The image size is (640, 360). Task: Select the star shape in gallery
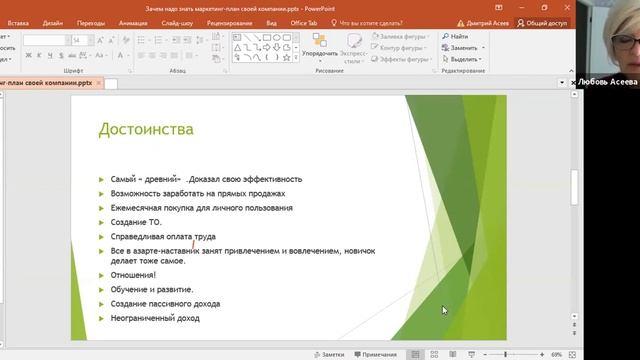coord(287,58)
